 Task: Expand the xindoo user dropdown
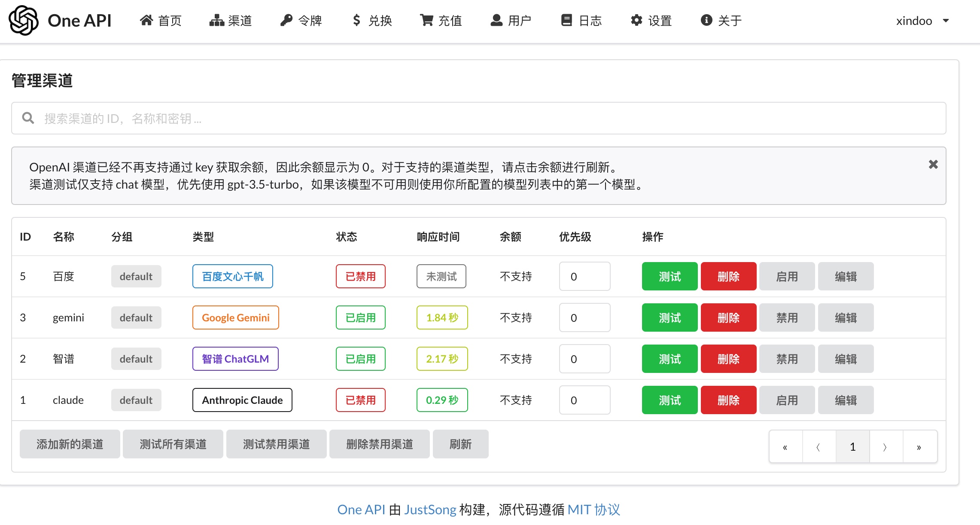pos(922,21)
